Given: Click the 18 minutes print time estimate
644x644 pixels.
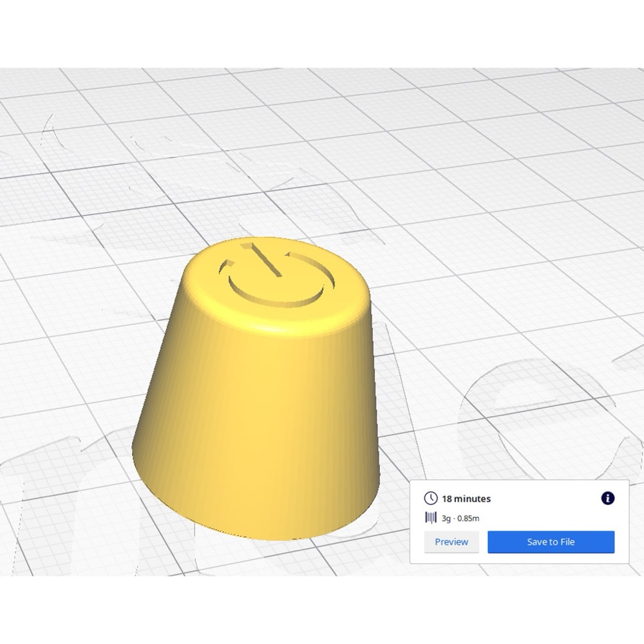Looking at the screenshot, I should [x=466, y=498].
